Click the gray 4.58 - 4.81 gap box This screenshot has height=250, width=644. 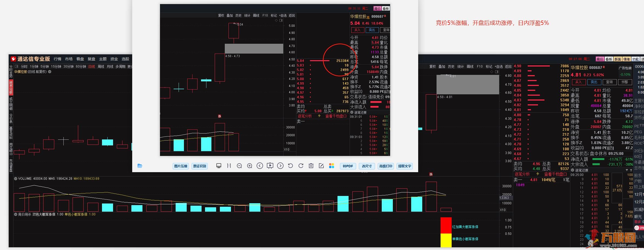[x=468, y=85]
